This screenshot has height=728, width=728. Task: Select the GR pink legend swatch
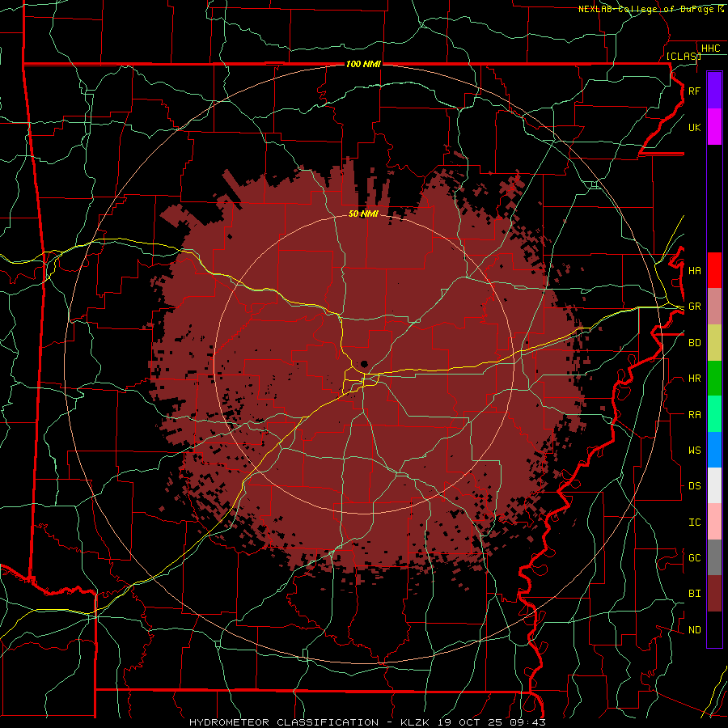click(714, 307)
